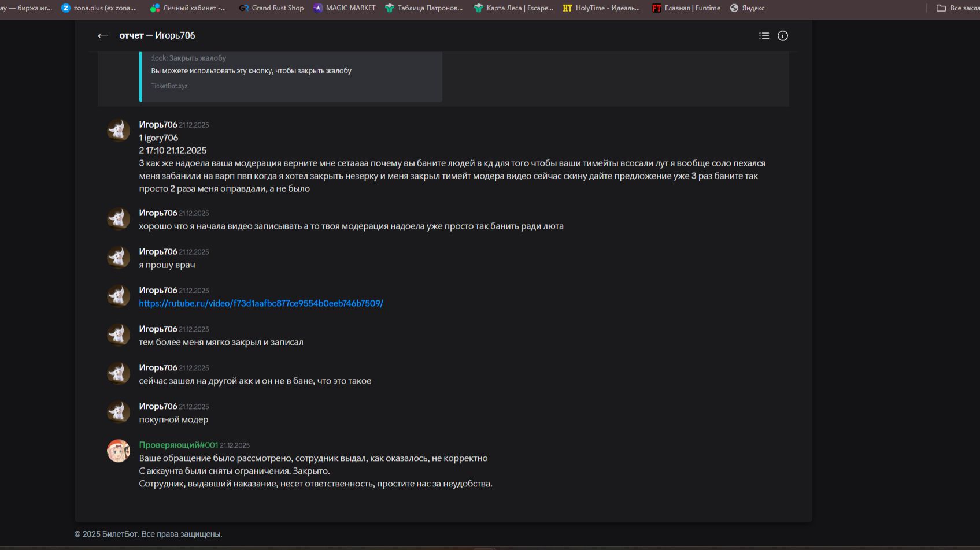This screenshot has width=980, height=550.
Task: Click the info circle icon in header
Action: tap(783, 36)
